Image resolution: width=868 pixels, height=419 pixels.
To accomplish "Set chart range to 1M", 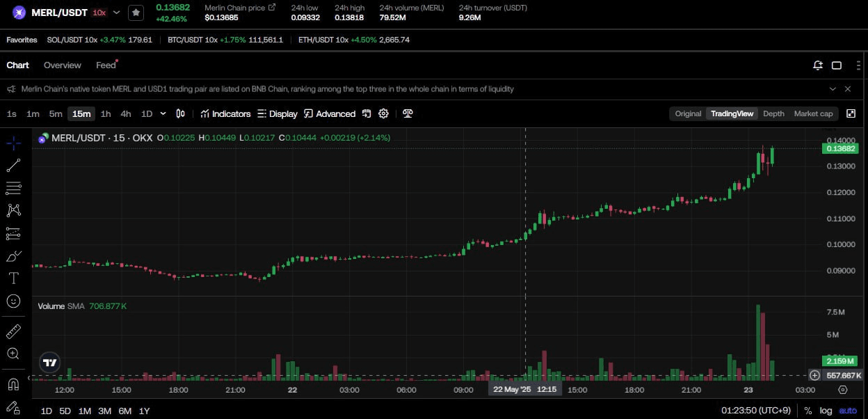I will point(84,411).
